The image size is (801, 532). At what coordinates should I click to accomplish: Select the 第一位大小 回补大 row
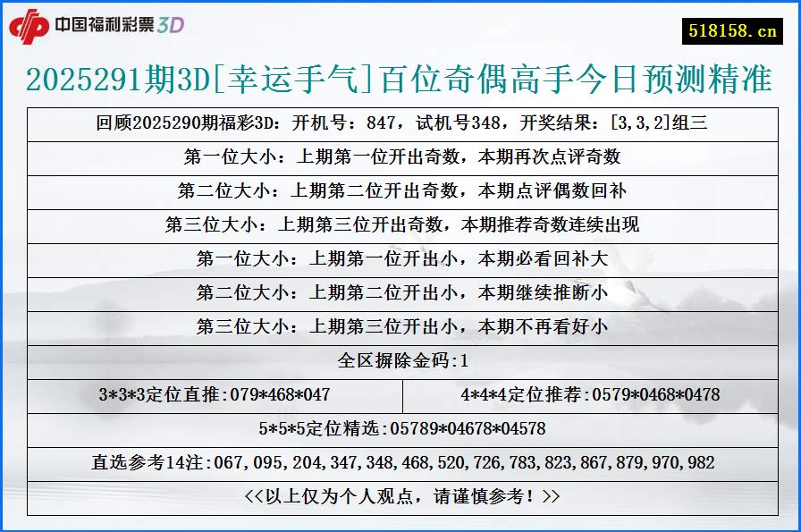(400, 254)
